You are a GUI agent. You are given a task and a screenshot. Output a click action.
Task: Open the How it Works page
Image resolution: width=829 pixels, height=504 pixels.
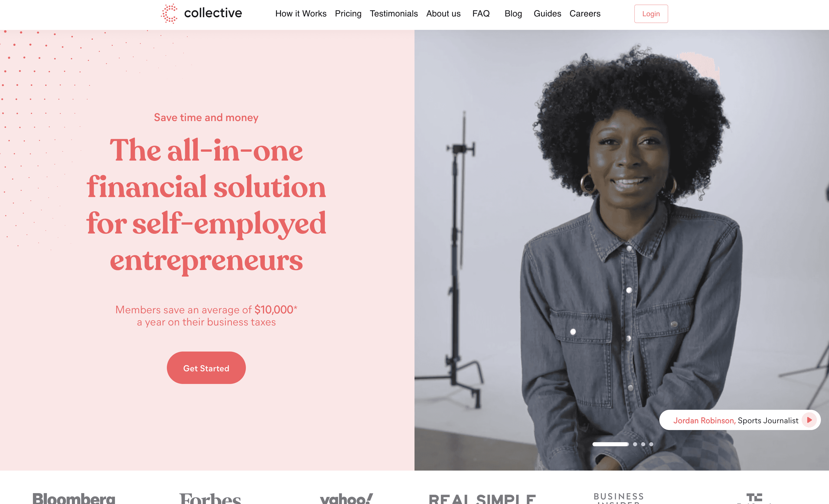pos(301,13)
